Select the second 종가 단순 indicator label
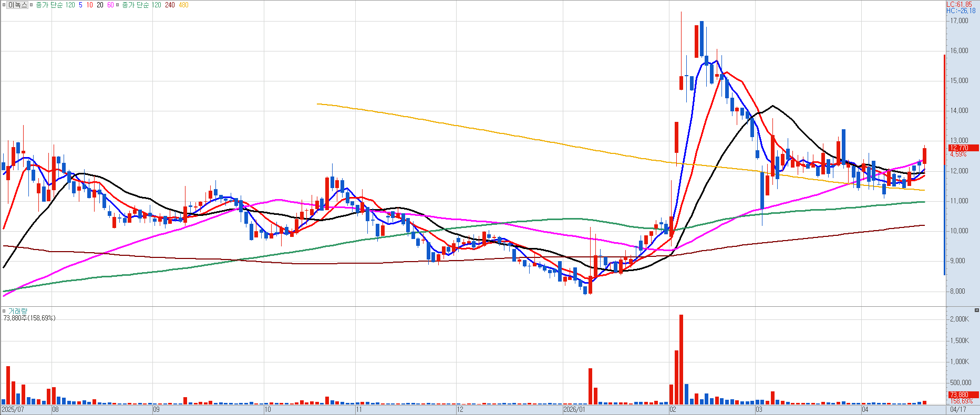Screen dimensions: 980x415 click(136, 5)
